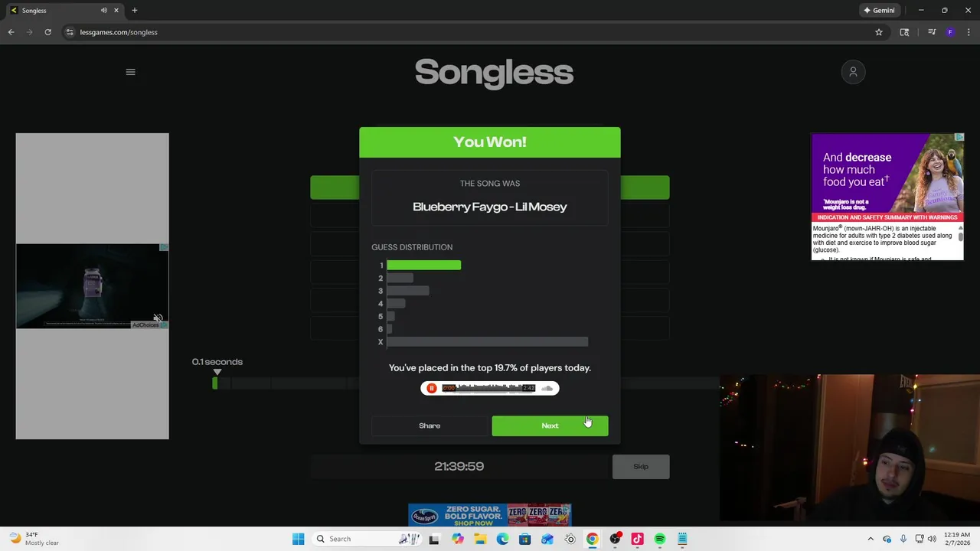Open Google Lens search icon
Image resolution: width=980 pixels, height=551 pixels.
point(904,32)
